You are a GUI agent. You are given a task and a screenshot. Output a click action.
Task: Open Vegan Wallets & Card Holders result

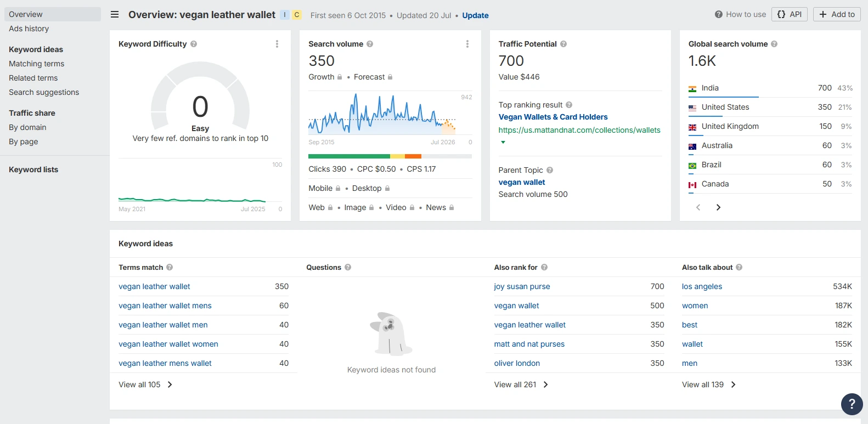(x=553, y=117)
